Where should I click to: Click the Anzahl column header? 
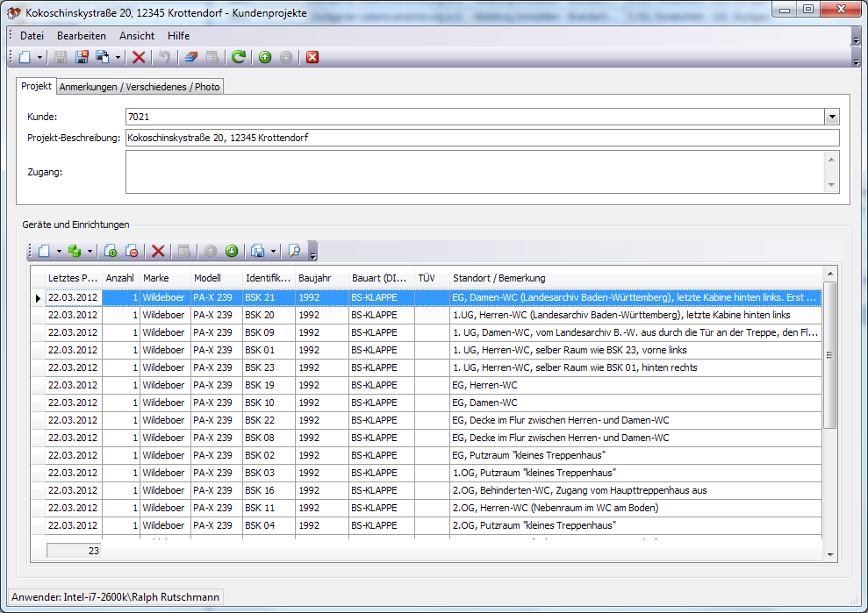[x=120, y=278]
